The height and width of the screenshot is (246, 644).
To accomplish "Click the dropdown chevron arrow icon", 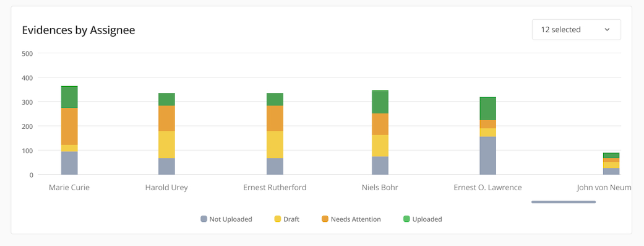I will (607, 30).
